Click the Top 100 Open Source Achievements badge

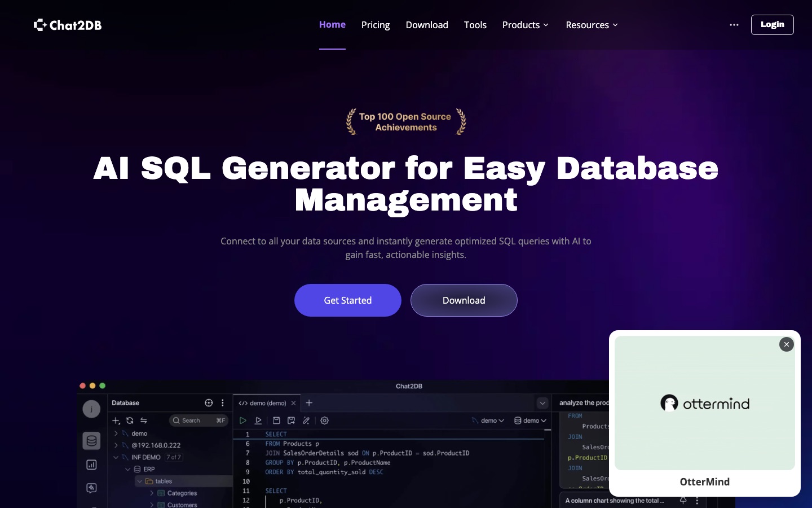406,122
